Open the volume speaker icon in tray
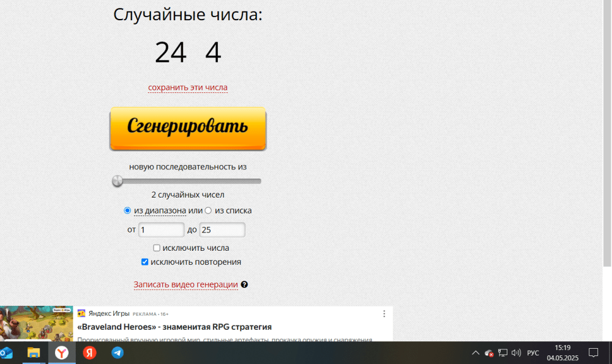 pos(516,353)
